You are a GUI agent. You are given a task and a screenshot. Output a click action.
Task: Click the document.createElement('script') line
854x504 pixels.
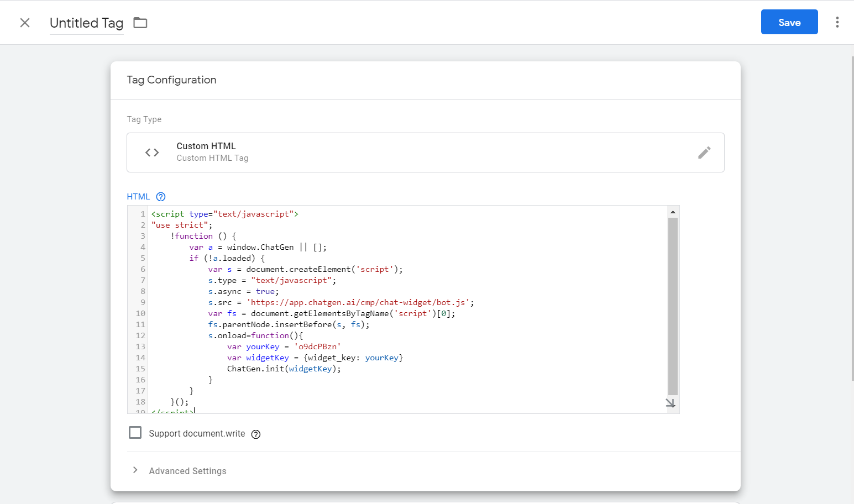click(306, 269)
